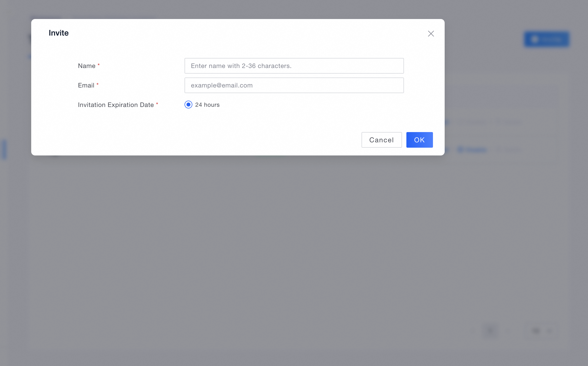Confirm the invitation with OK
This screenshot has height=366, width=588.
coord(419,140)
